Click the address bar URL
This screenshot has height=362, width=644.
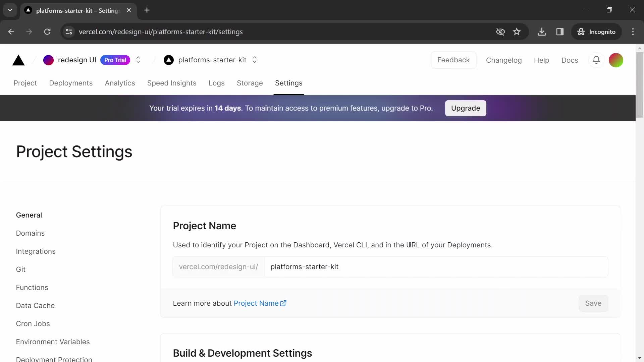pyautogui.click(x=161, y=32)
